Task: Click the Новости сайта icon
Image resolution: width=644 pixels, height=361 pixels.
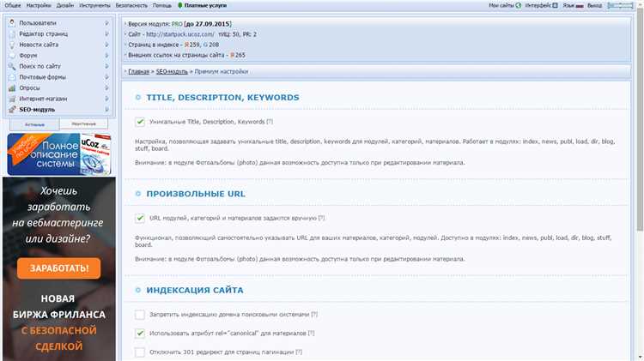Action: pos(12,45)
